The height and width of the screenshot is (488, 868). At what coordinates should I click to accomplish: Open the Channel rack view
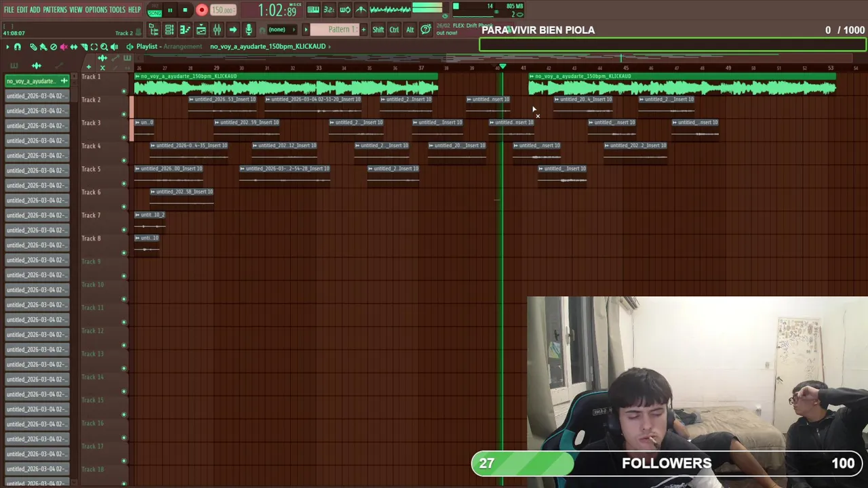click(x=169, y=30)
